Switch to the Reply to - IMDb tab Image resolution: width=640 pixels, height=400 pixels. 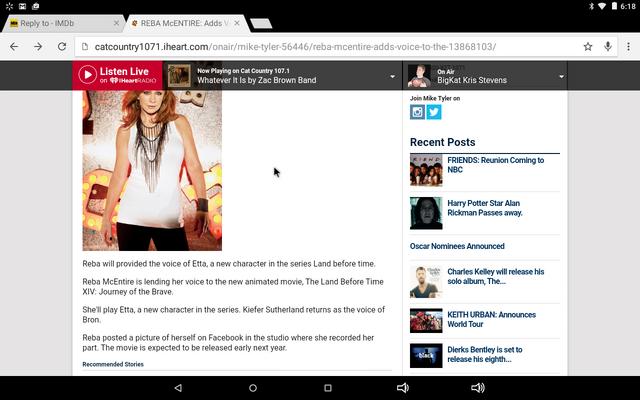pos(61,23)
